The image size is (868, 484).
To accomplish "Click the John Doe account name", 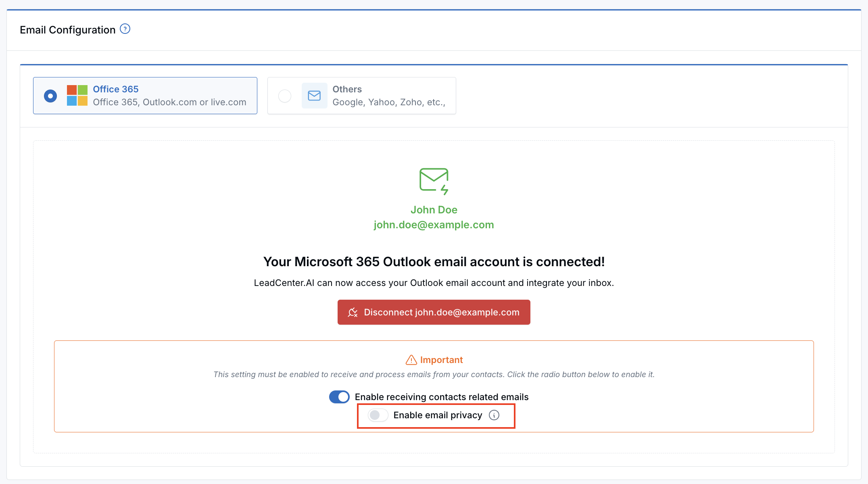I will pyautogui.click(x=434, y=210).
